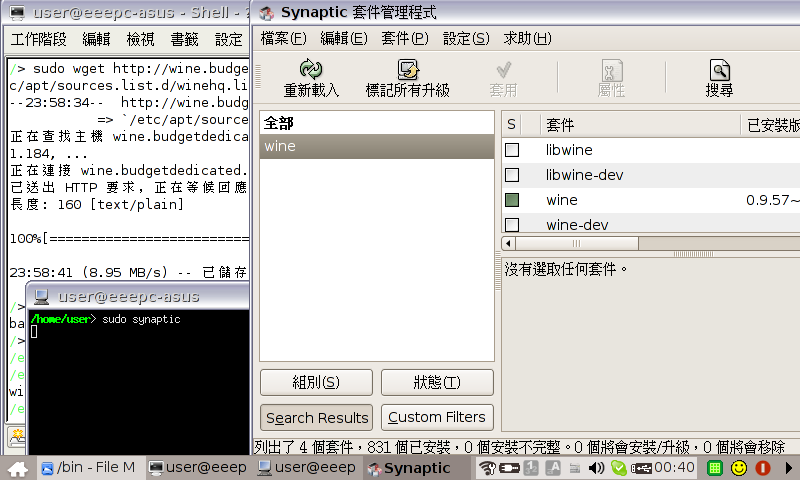The height and width of the screenshot is (480, 800).
Task: Click the black arrow at taskbar end
Action: click(x=788, y=468)
